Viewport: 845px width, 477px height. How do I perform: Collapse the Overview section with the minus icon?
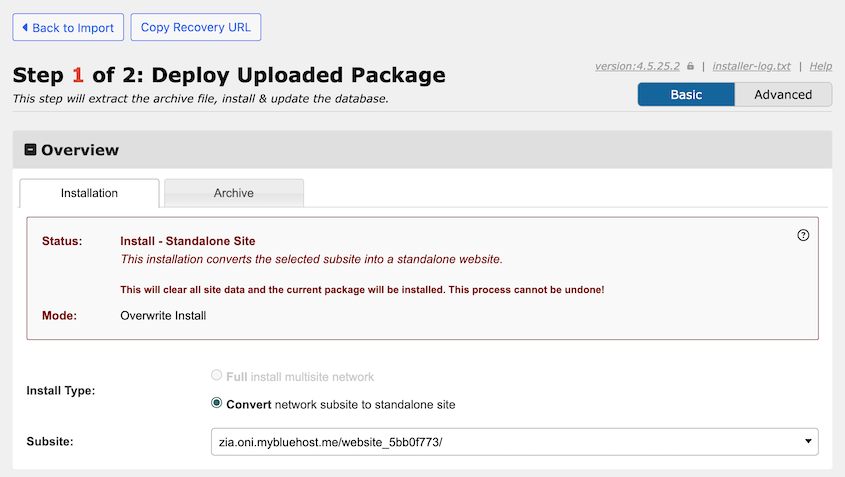tap(30, 150)
